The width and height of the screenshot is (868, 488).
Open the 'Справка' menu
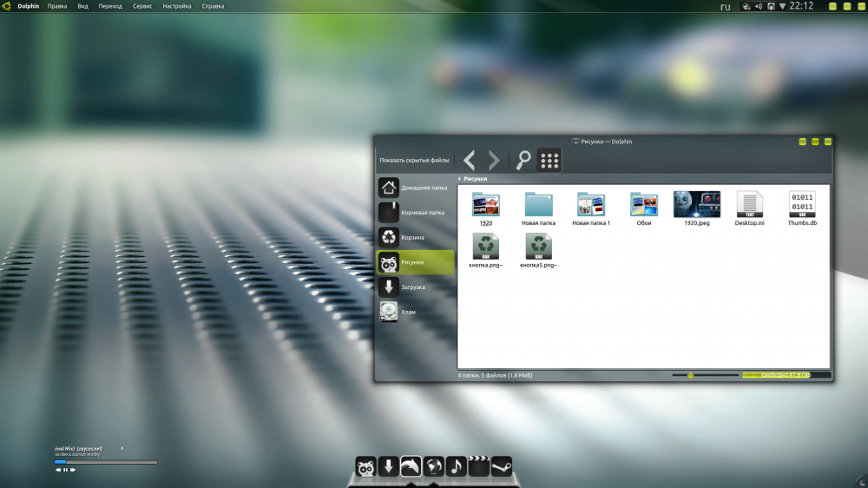(x=213, y=6)
